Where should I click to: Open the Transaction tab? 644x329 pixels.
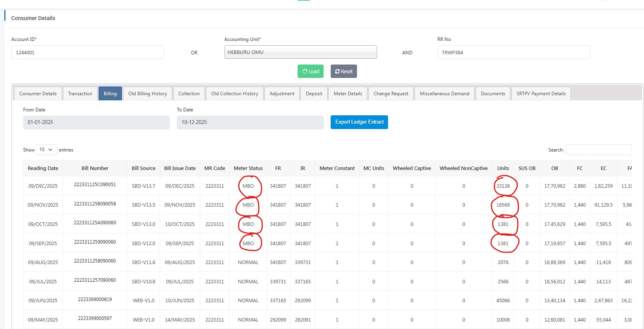click(80, 94)
